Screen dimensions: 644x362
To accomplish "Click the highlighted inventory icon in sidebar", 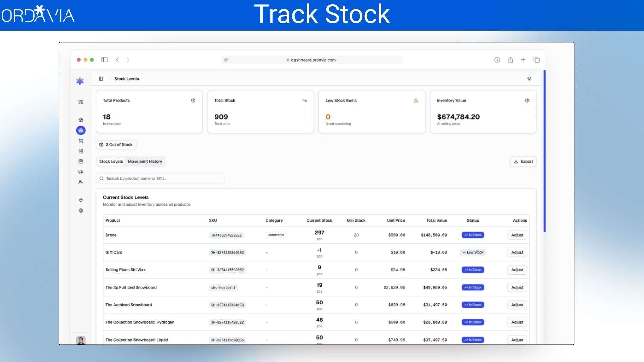I will 80,130.
